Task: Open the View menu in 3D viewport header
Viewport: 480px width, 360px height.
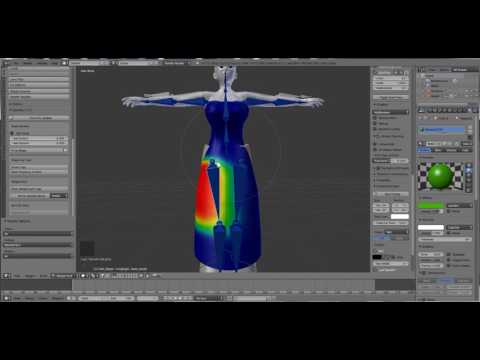Action: click(17, 276)
